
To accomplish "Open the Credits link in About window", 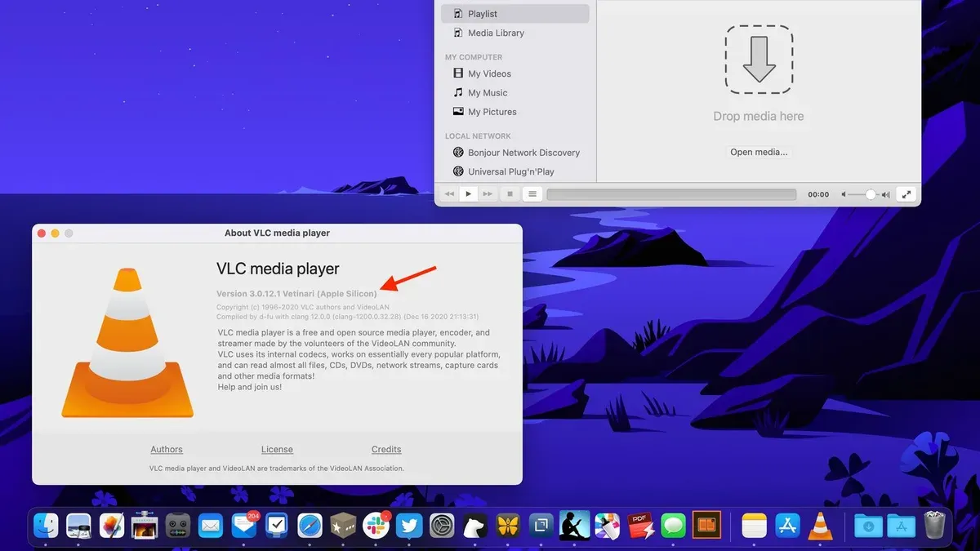I will click(386, 450).
